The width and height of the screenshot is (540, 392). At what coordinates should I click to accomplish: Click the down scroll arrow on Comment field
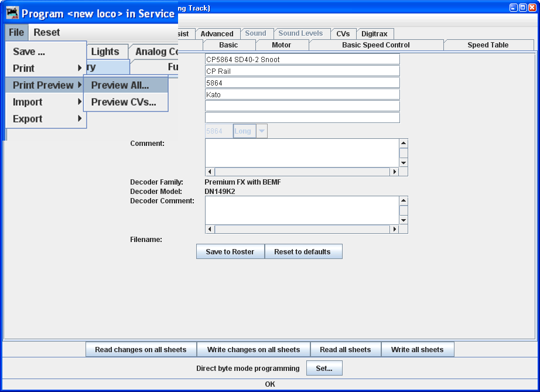pos(403,164)
